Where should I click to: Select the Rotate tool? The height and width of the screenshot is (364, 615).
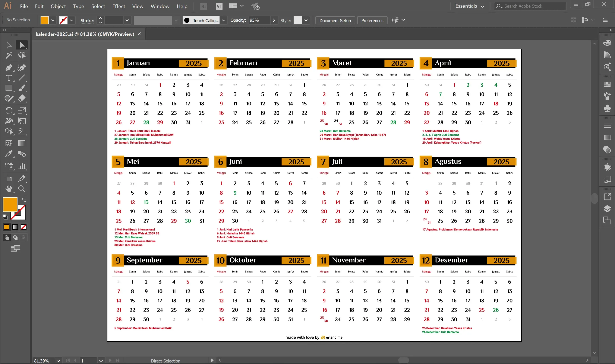(9, 110)
